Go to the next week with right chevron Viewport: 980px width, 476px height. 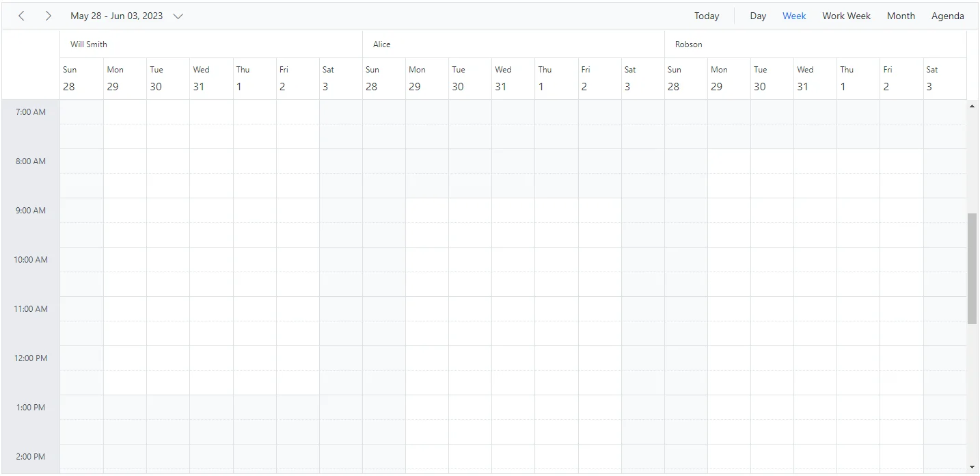coord(48,16)
